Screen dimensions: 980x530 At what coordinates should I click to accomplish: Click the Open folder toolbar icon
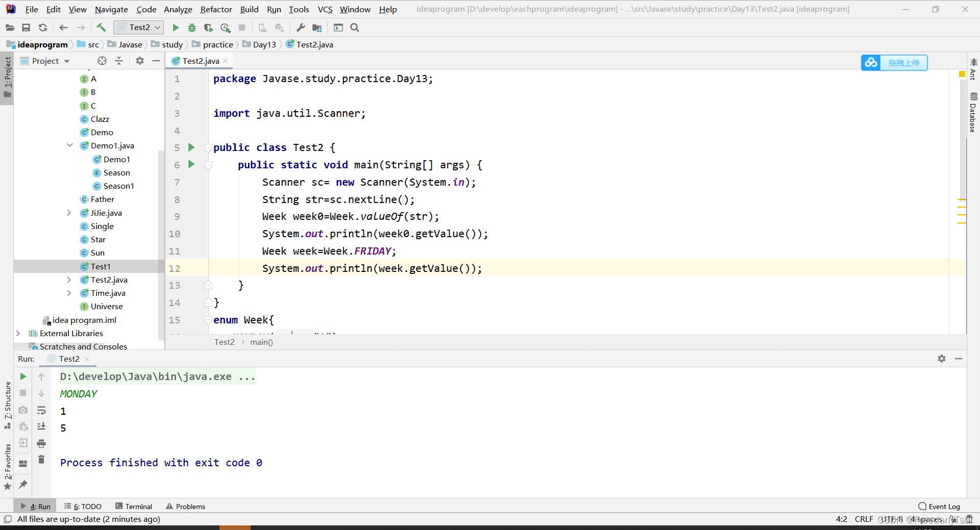[x=10, y=28]
